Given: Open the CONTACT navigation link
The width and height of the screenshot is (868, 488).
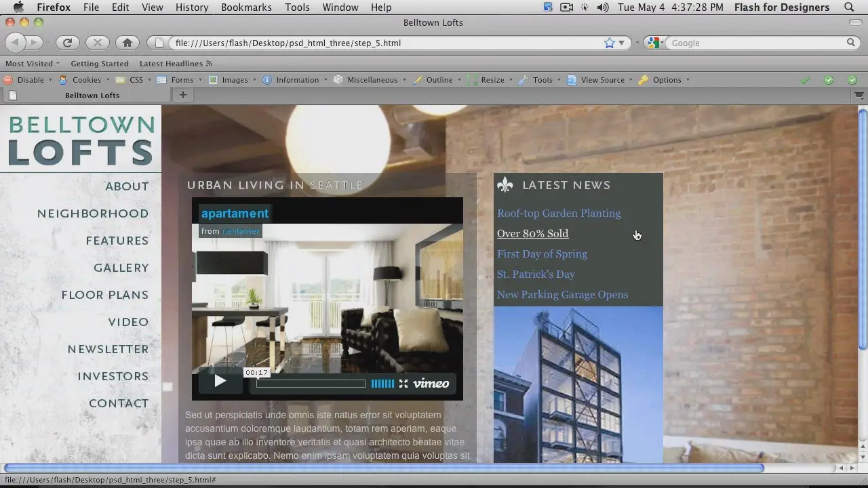Looking at the screenshot, I should tap(119, 403).
